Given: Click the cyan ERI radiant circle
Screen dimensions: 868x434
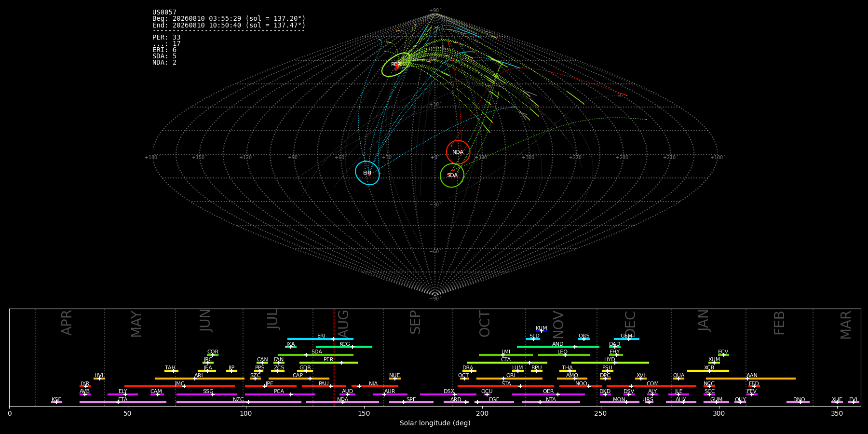Looking at the screenshot, I should pos(367,173).
